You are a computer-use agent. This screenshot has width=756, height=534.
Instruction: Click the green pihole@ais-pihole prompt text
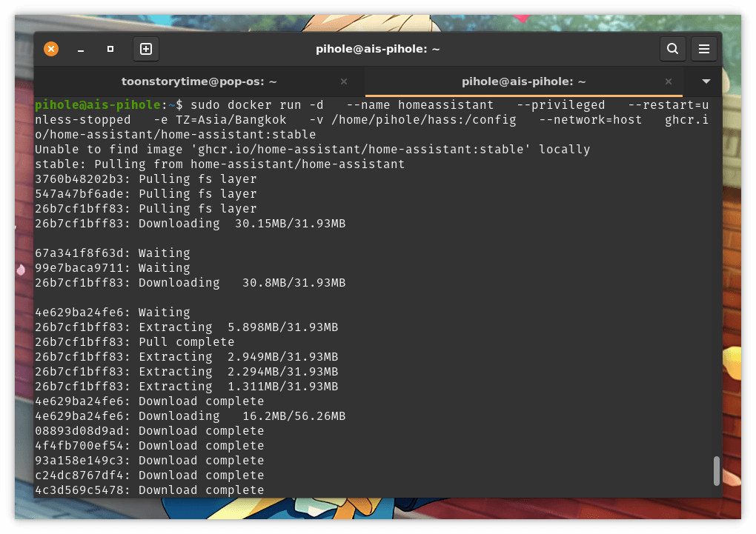click(97, 105)
